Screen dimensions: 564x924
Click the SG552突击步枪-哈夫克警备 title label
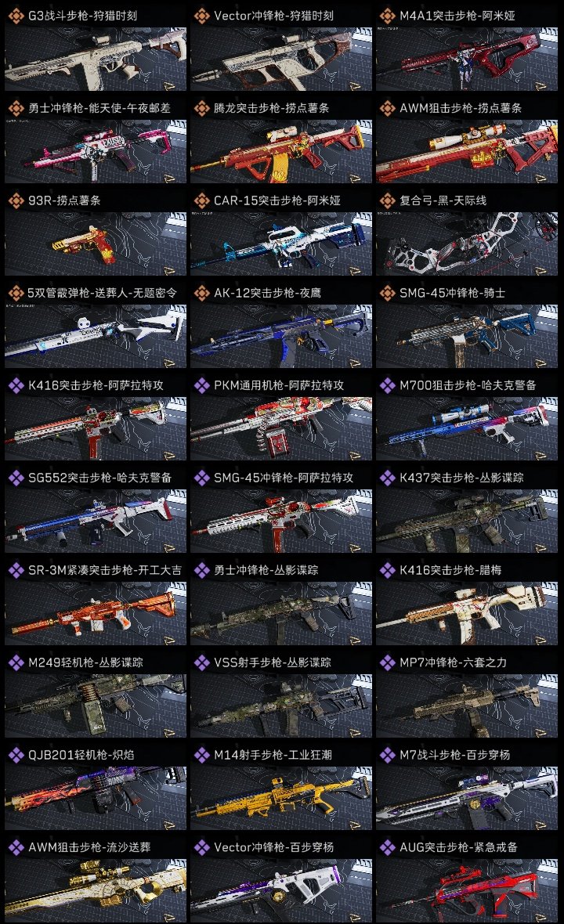tap(99, 478)
